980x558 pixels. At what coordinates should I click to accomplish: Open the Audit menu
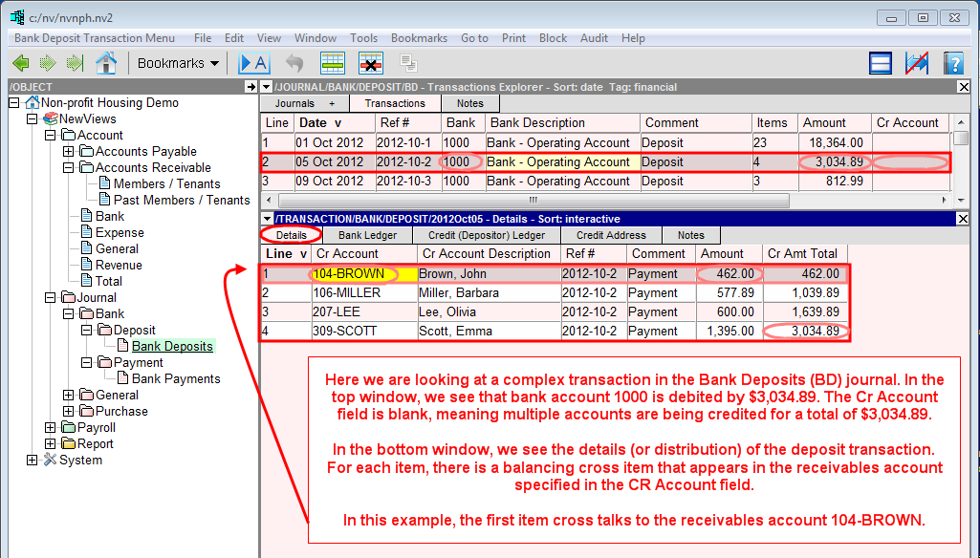coord(594,38)
